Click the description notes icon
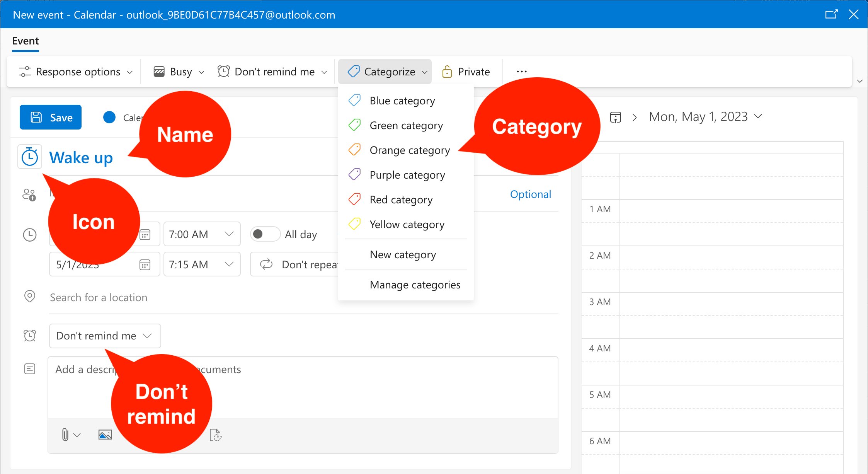868x474 pixels. point(30,369)
